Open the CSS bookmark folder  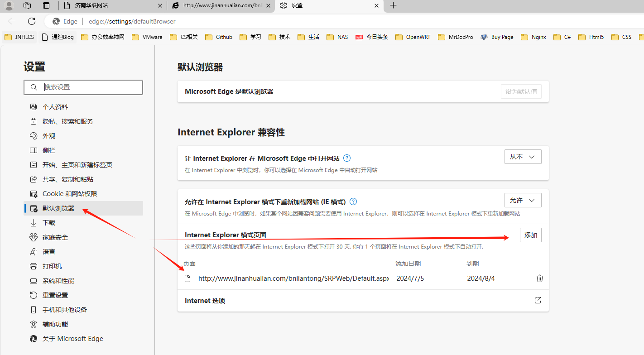click(621, 37)
